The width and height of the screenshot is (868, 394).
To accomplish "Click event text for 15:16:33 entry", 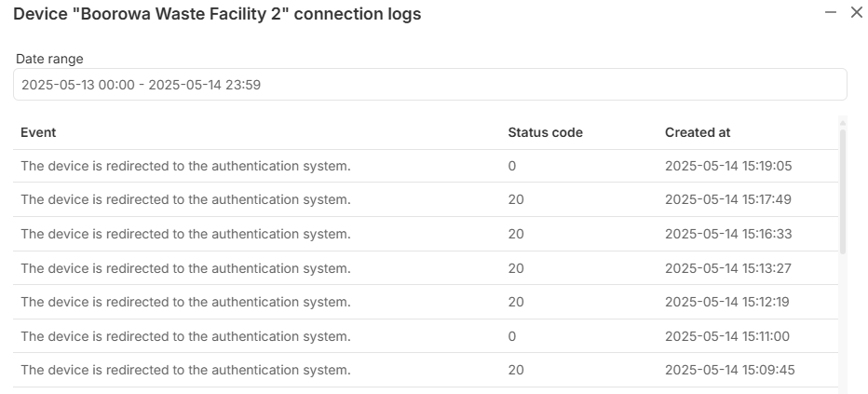I will 185,234.
